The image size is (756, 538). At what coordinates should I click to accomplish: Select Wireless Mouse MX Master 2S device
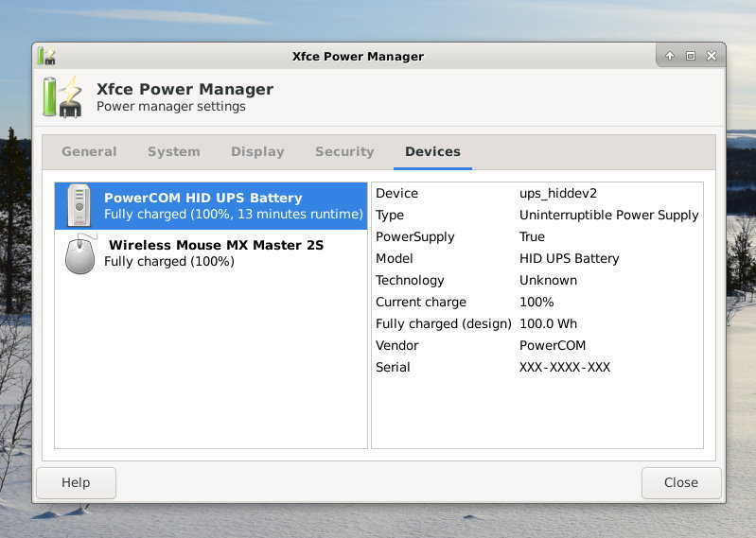click(x=211, y=253)
